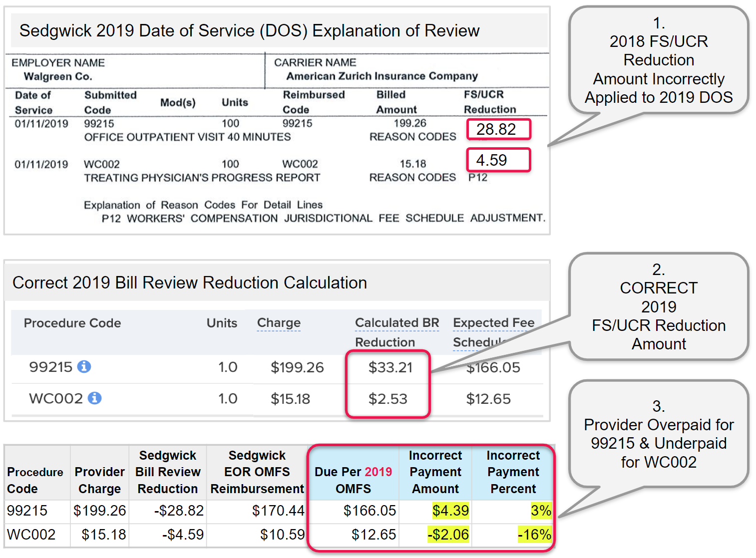Click callout 1 about 2018 FS/UCR reduction
756x558 pixels.
coord(658,60)
